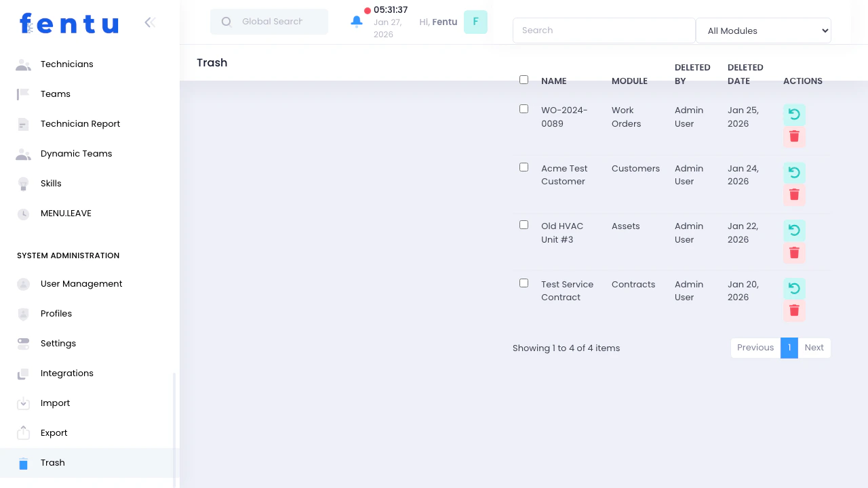This screenshot has height=488, width=868.
Task: Click the Skills lightbulb icon
Action: coord(23,184)
